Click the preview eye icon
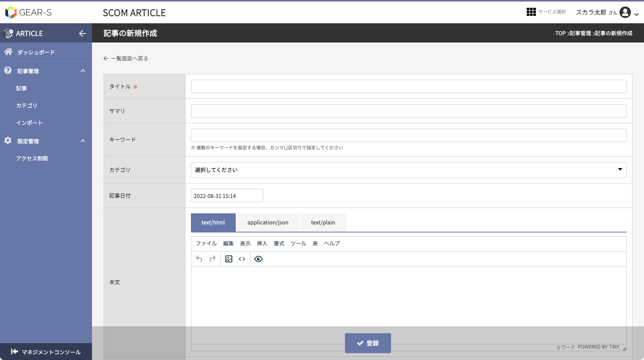644x360 pixels. coord(258,259)
